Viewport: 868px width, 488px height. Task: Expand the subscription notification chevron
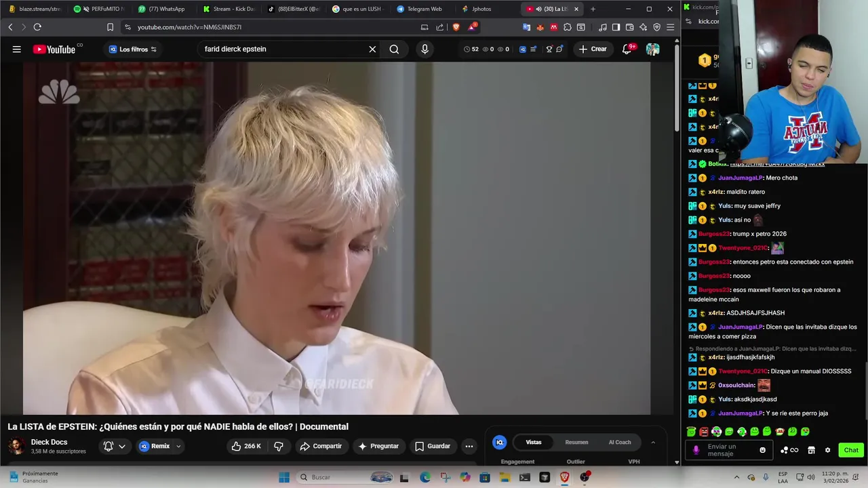click(122, 446)
